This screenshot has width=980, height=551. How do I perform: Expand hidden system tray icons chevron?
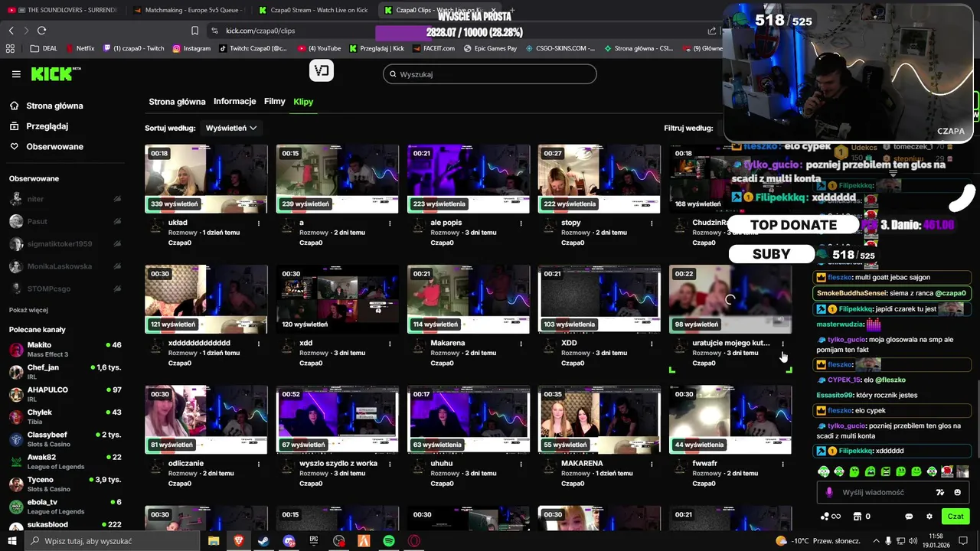coord(877,540)
